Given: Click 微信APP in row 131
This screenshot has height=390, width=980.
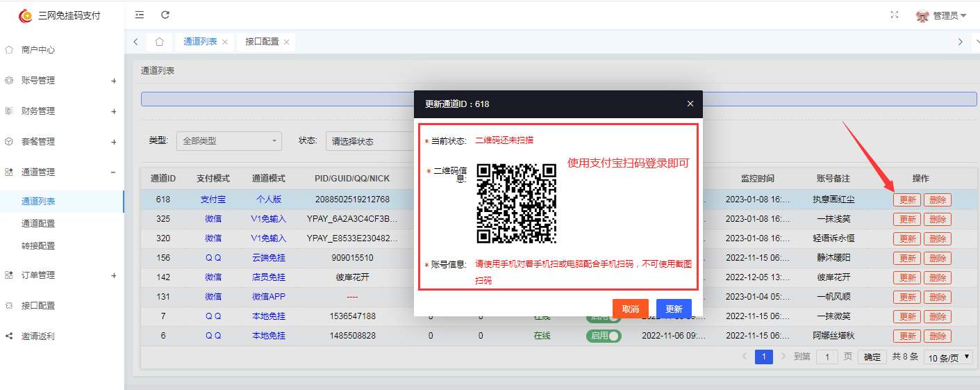Looking at the screenshot, I should 269,297.
